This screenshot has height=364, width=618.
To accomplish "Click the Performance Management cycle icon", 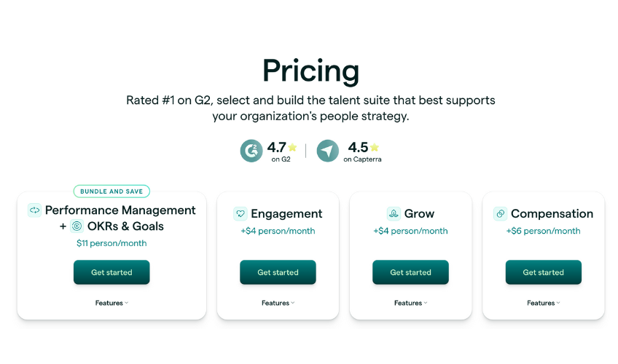I will (x=34, y=210).
